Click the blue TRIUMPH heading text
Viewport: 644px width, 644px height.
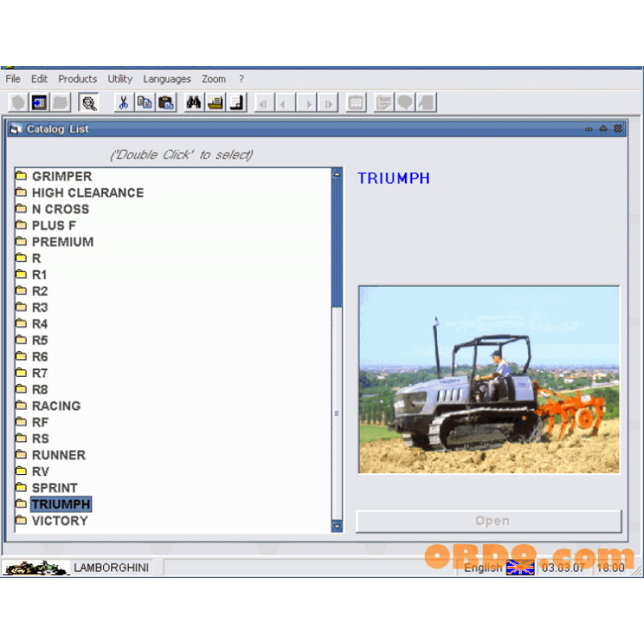point(394,178)
